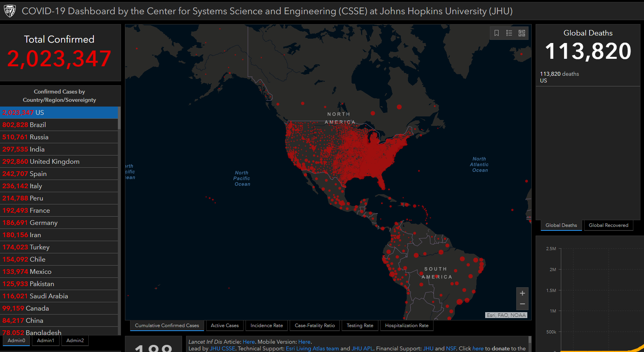Open the Incidence Rate map tab

[x=267, y=326]
